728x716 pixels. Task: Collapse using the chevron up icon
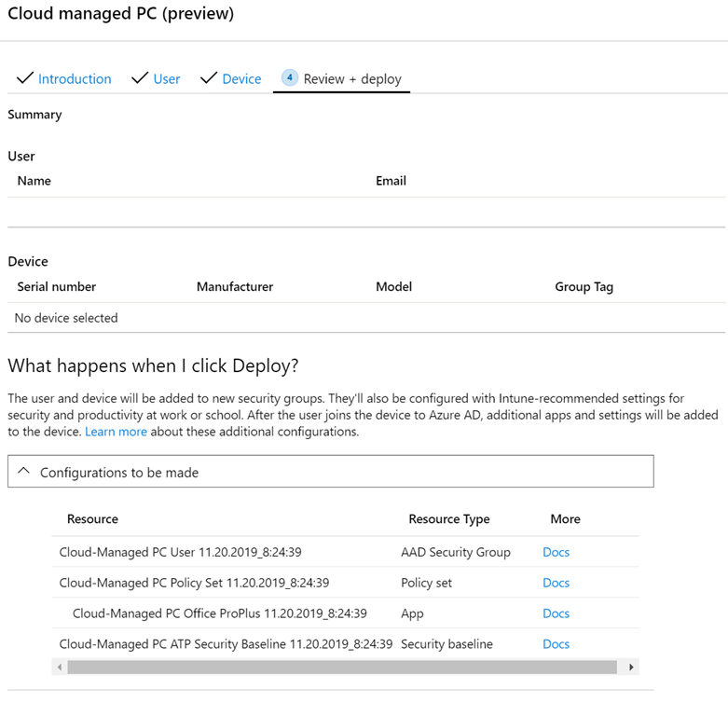(x=24, y=472)
